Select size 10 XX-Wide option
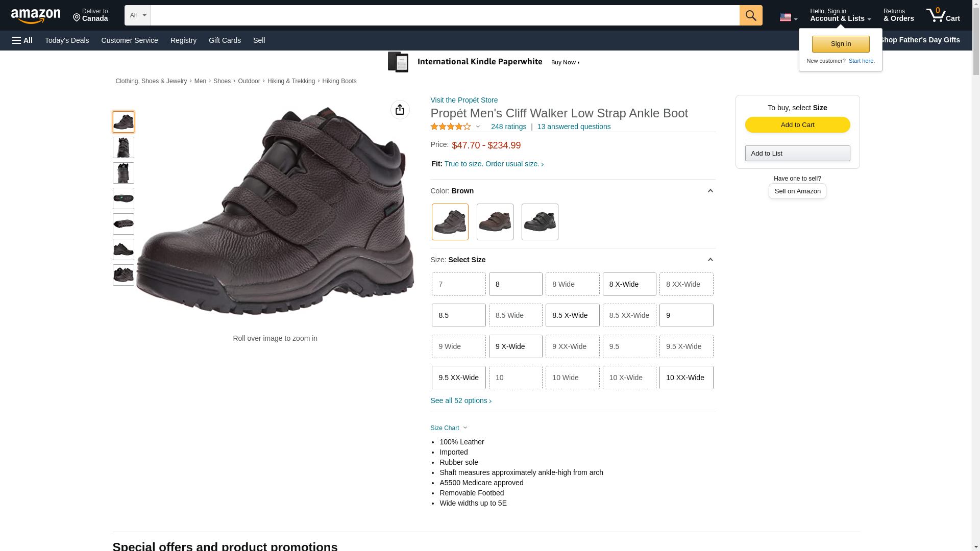 686,378
